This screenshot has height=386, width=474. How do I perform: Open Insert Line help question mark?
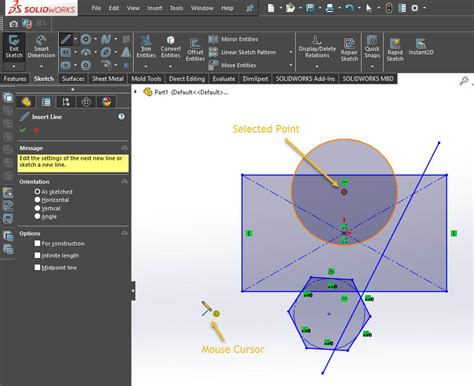[x=121, y=116]
